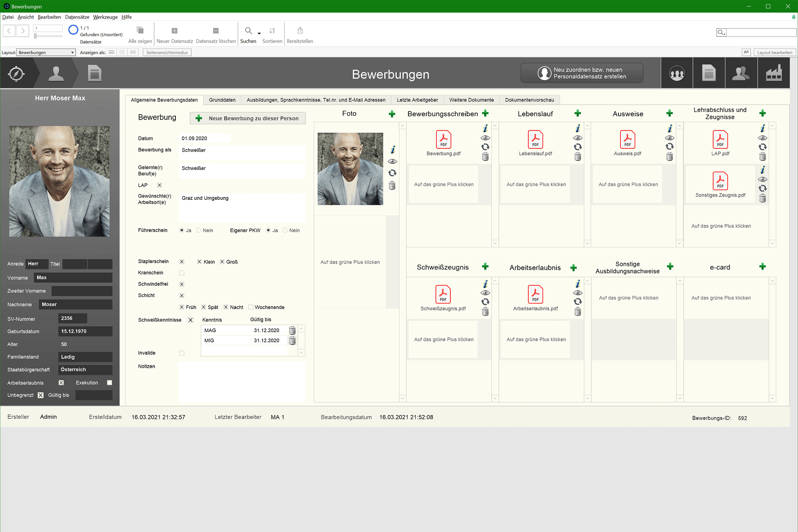Select Nein radio for Führerschein
Viewport: 798px width, 532px height.
pyautogui.click(x=199, y=231)
